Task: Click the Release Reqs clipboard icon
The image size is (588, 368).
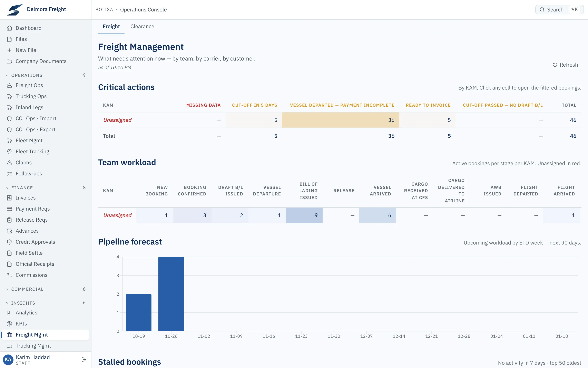Action: tap(9, 220)
